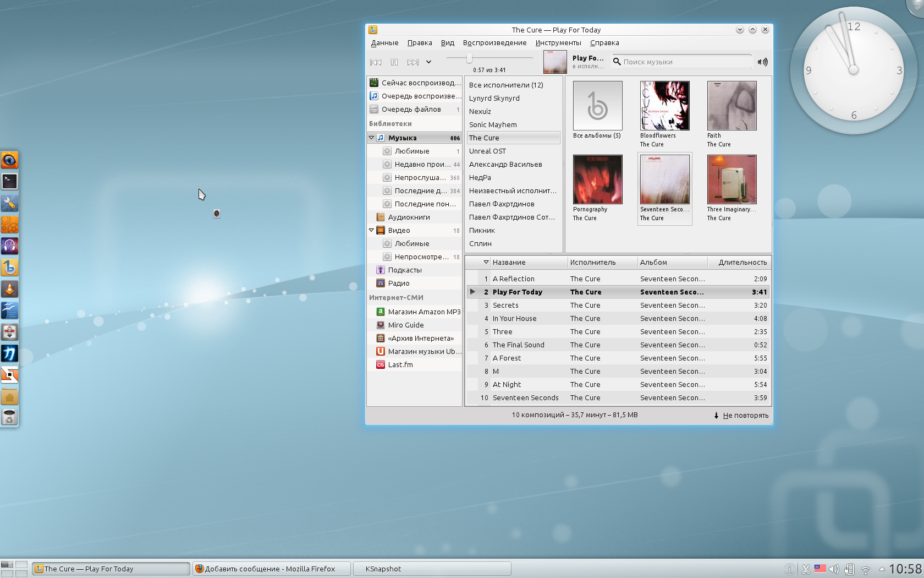Select the track A Forest

tap(618, 358)
